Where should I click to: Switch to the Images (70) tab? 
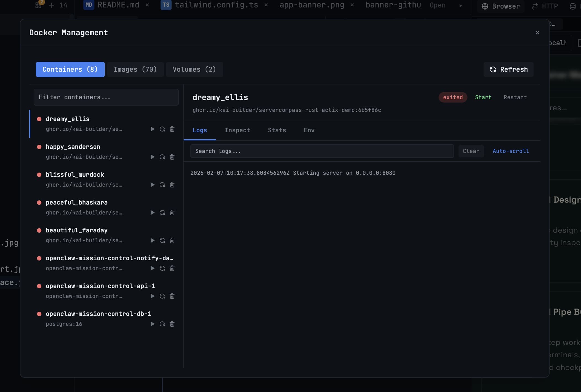(135, 69)
